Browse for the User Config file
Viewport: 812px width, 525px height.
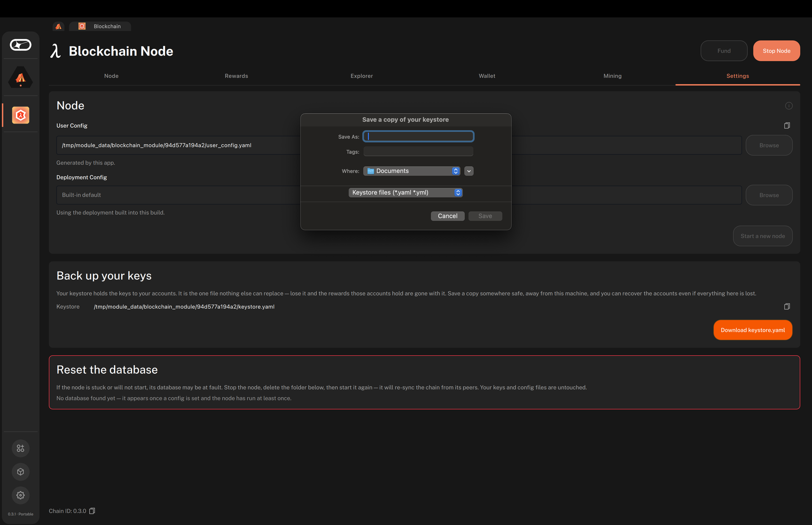(x=769, y=145)
